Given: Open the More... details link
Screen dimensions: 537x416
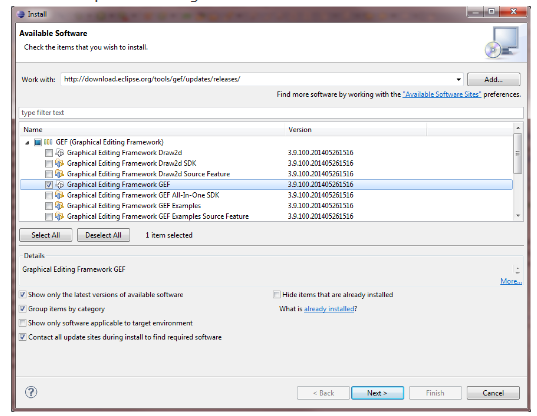Looking at the screenshot, I should [511, 281].
